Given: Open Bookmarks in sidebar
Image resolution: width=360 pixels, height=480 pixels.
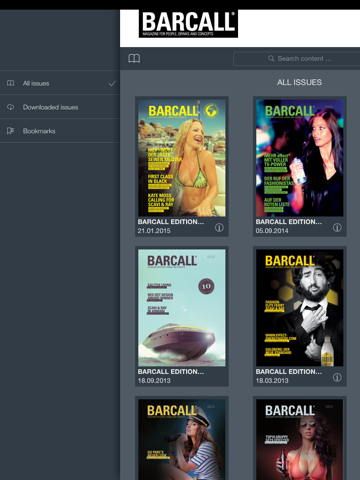Looking at the screenshot, I should [x=60, y=131].
